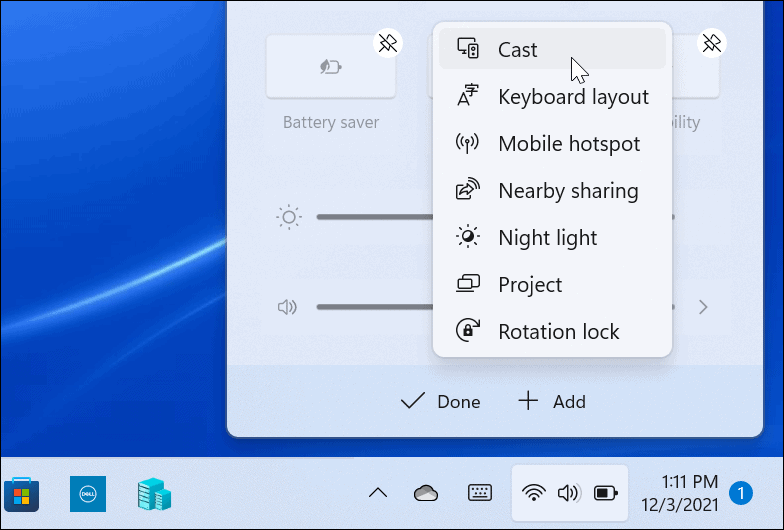Open the server buildings app in taskbar

click(154, 494)
